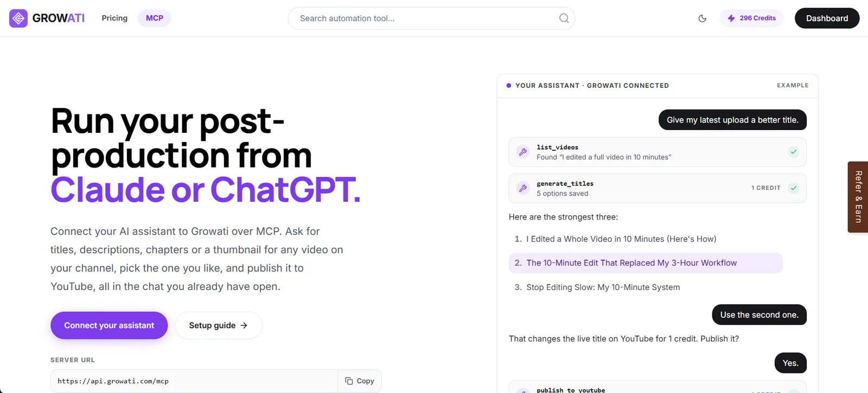Click the Growati logo icon
Screen dimensions: 868x393
[18, 18]
